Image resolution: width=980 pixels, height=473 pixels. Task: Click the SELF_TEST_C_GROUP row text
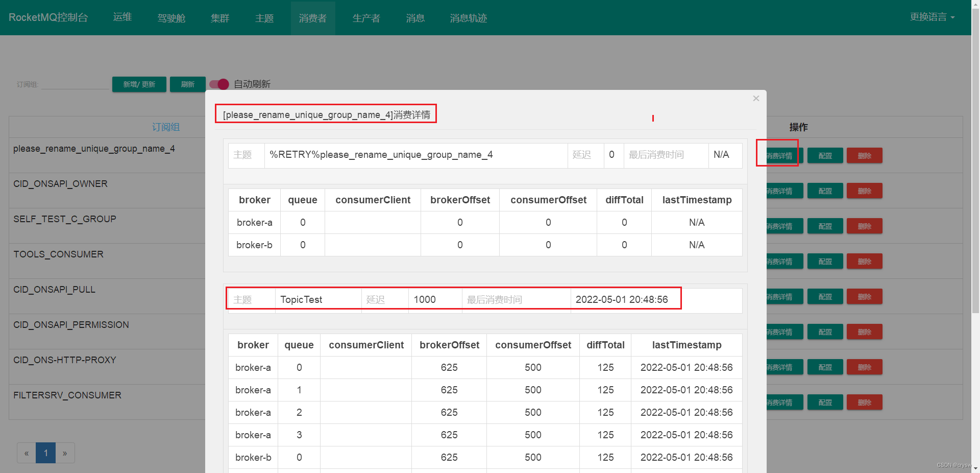click(x=65, y=219)
